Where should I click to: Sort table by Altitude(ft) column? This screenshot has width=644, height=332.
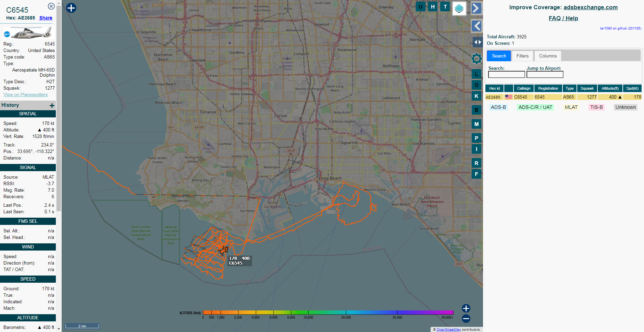click(x=610, y=88)
